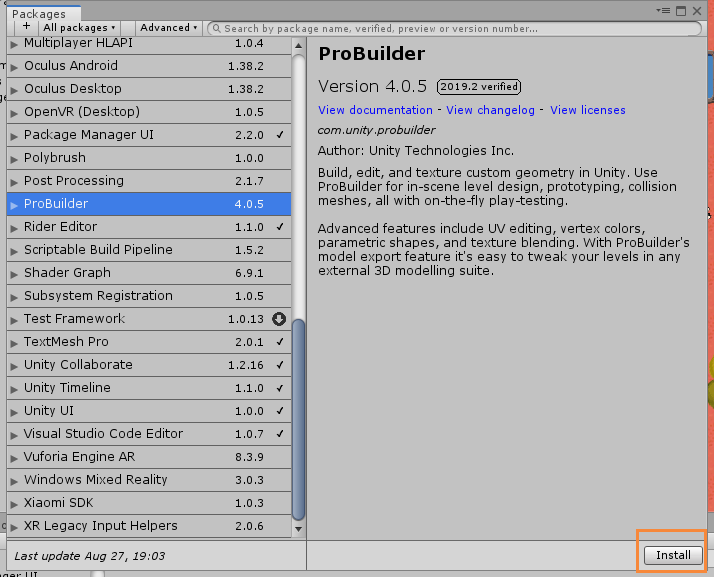Click the 2019.2 verified badge

point(479,87)
